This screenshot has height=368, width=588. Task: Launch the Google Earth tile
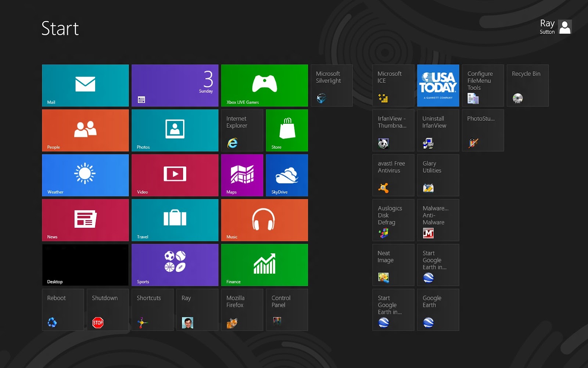(438, 310)
